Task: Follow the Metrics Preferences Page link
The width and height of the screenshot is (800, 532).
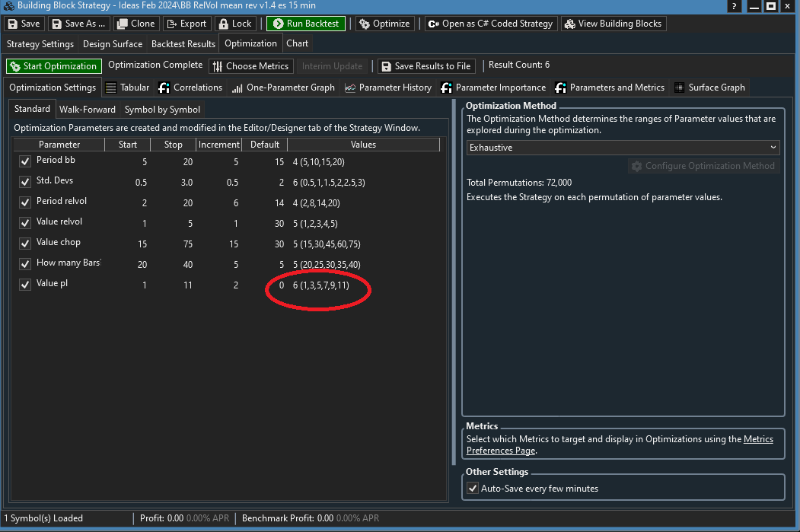Action: [757, 439]
